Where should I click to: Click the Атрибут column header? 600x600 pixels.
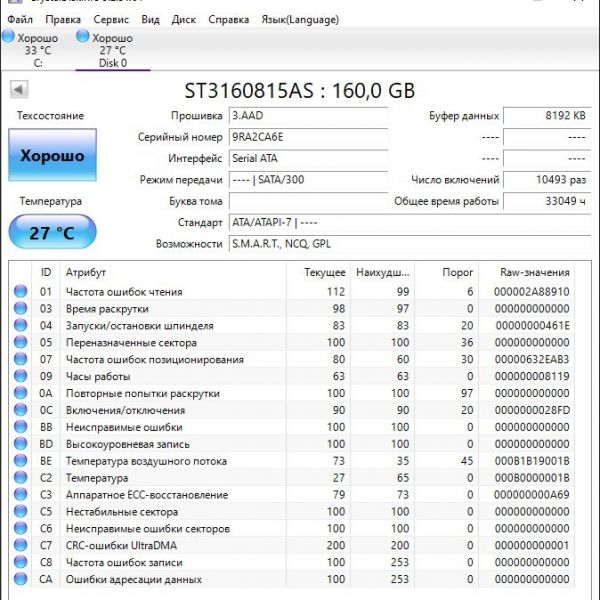[x=173, y=272]
